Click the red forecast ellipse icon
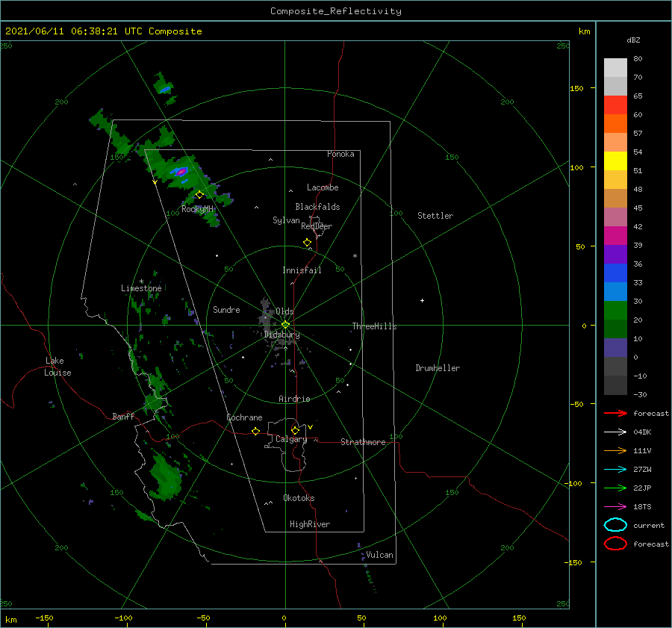The image size is (672, 628). [x=615, y=544]
